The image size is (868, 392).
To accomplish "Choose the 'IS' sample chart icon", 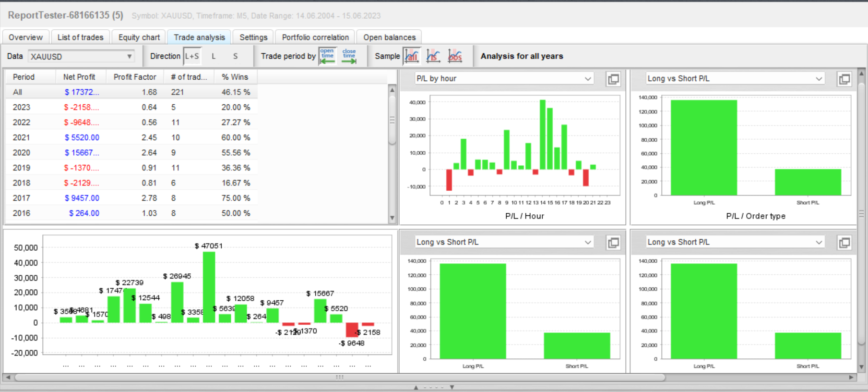I will tap(433, 56).
